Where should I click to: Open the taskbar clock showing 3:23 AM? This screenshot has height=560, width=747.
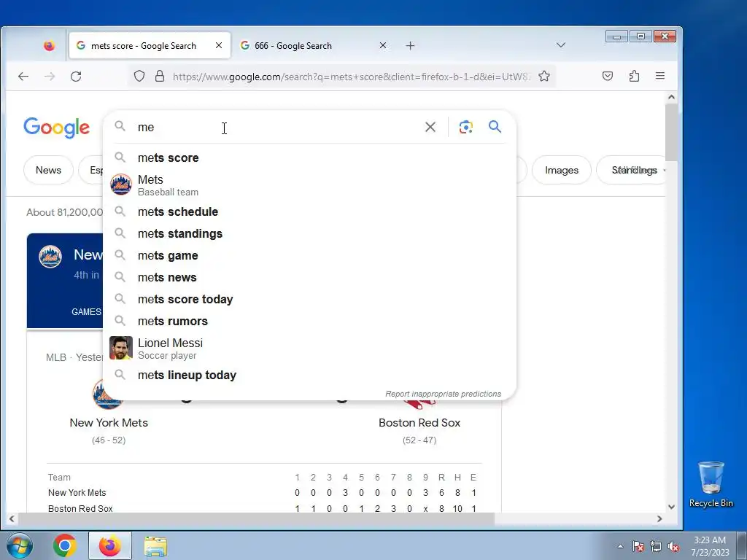tap(710, 545)
